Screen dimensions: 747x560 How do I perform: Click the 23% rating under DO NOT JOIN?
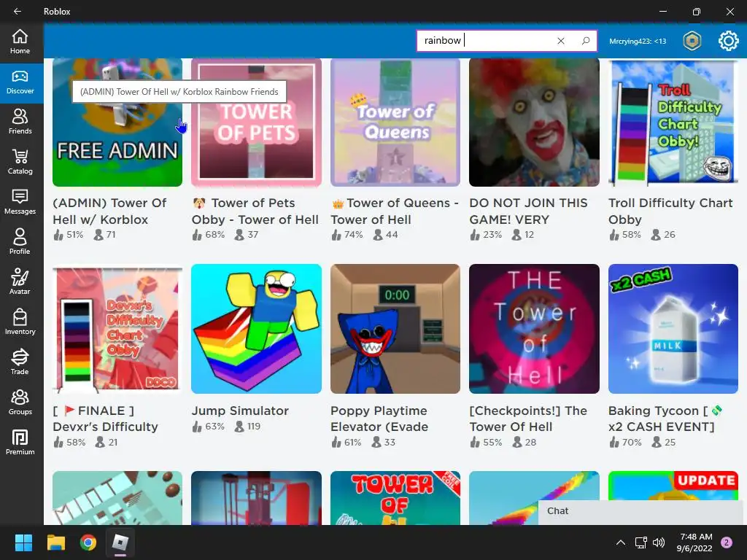coord(486,235)
